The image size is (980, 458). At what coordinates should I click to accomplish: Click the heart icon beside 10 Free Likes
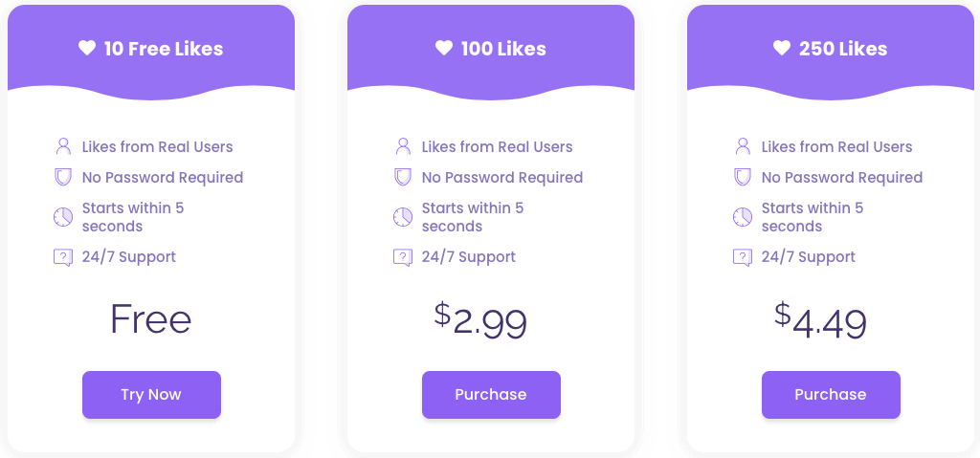point(87,48)
